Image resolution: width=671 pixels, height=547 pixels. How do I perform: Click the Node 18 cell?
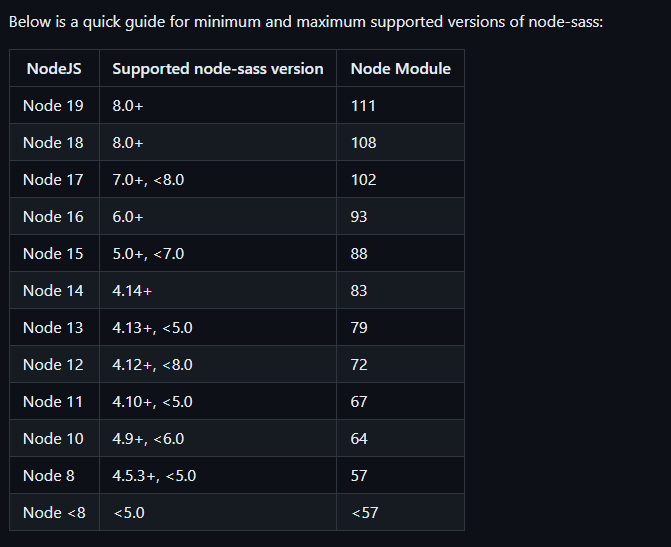click(53, 143)
